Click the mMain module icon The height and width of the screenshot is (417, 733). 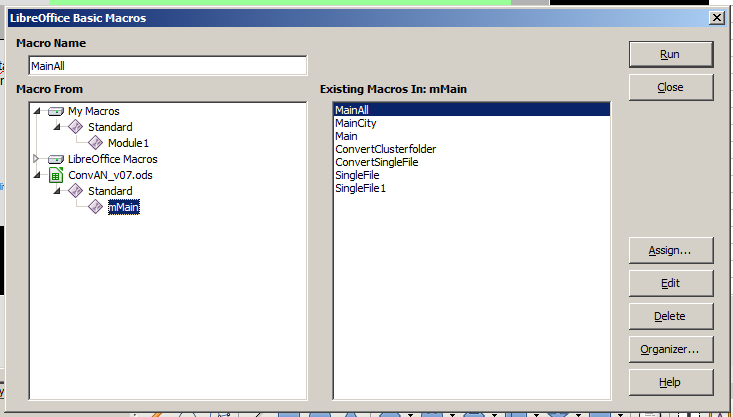click(x=95, y=207)
